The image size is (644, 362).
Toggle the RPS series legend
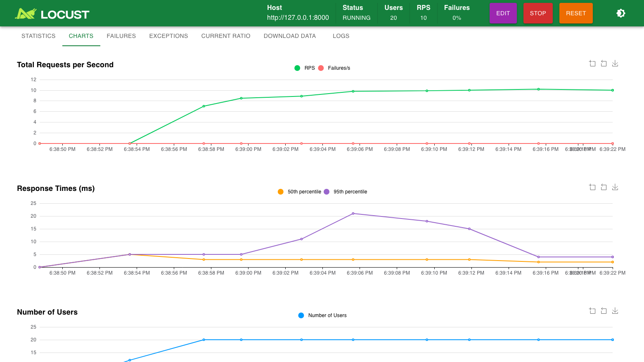(305, 68)
